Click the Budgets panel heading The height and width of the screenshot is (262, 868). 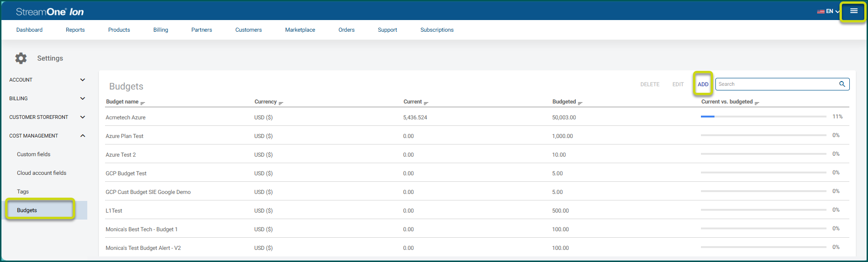tap(126, 86)
